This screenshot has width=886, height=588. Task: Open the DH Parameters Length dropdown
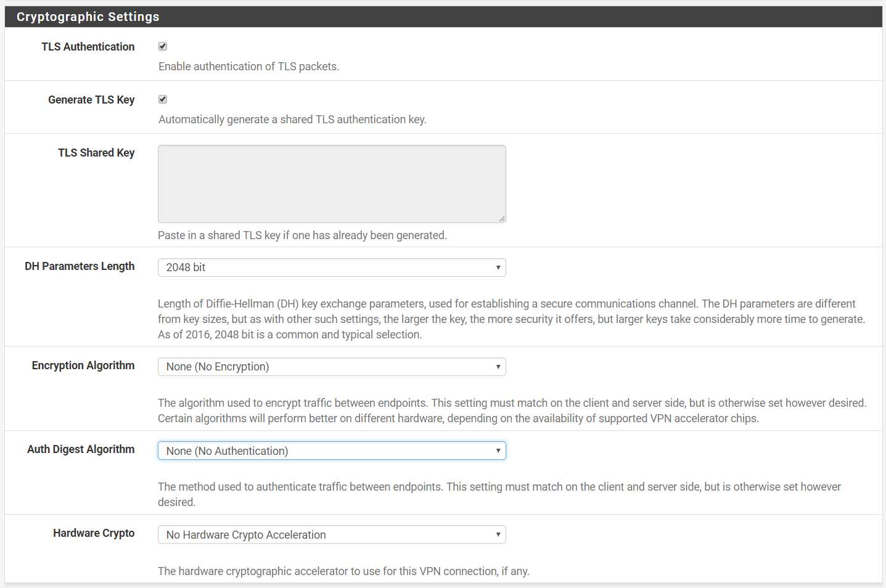332,267
